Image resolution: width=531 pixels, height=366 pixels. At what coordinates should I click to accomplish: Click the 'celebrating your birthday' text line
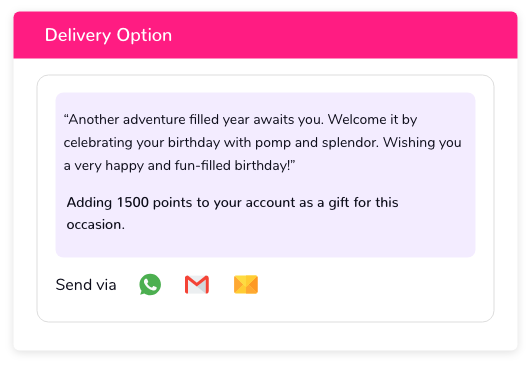[x=262, y=143]
